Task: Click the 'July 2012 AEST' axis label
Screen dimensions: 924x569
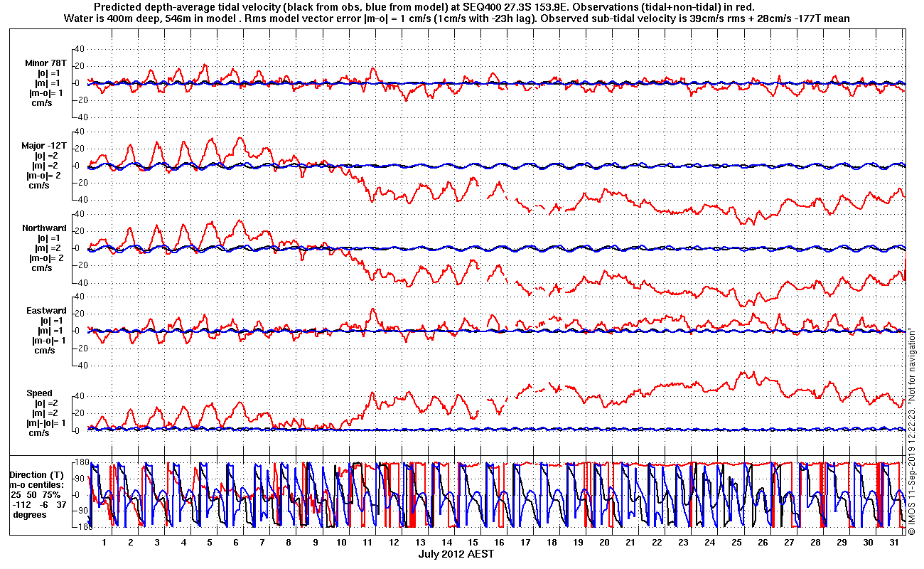Action: click(457, 553)
